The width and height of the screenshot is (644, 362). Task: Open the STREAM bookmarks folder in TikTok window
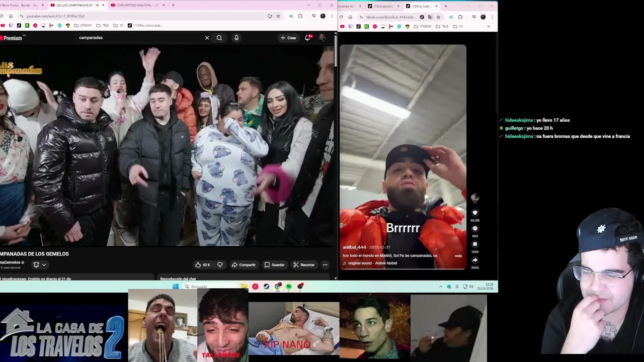[423, 26]
